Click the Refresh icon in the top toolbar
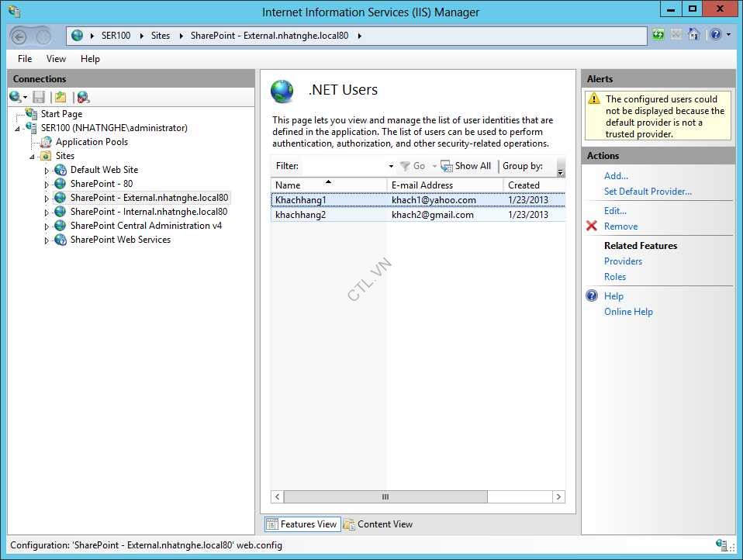 (658, 35)
